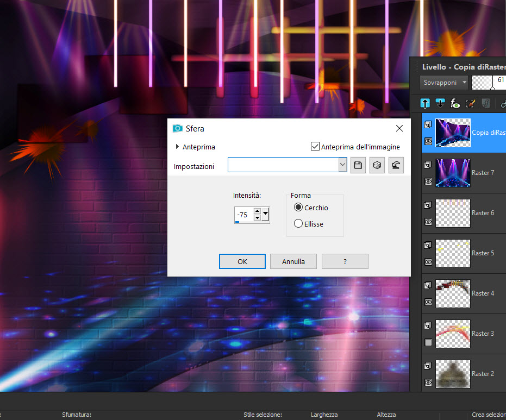Hide the Raster 4 layer with eye icon
Screen dimensions: 506x420
(x=428, y=302)
